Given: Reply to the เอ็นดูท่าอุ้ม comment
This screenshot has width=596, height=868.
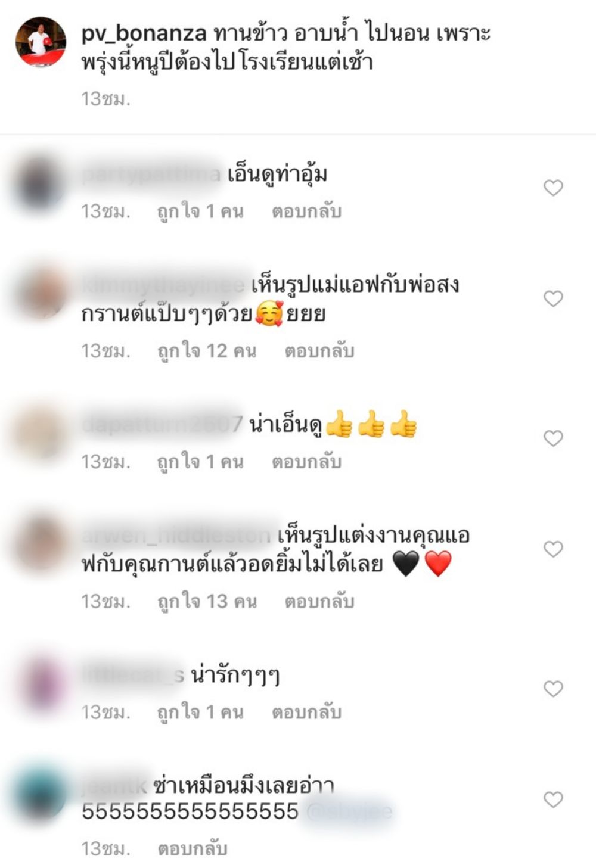Looking at the screenshot, I should (x=306, y=211).
